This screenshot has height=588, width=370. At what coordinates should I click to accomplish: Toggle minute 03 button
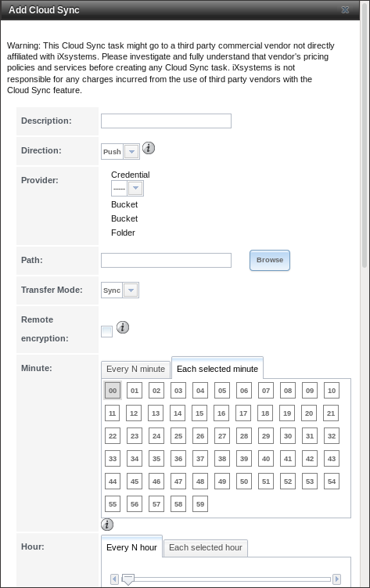(x=178, y=391)
